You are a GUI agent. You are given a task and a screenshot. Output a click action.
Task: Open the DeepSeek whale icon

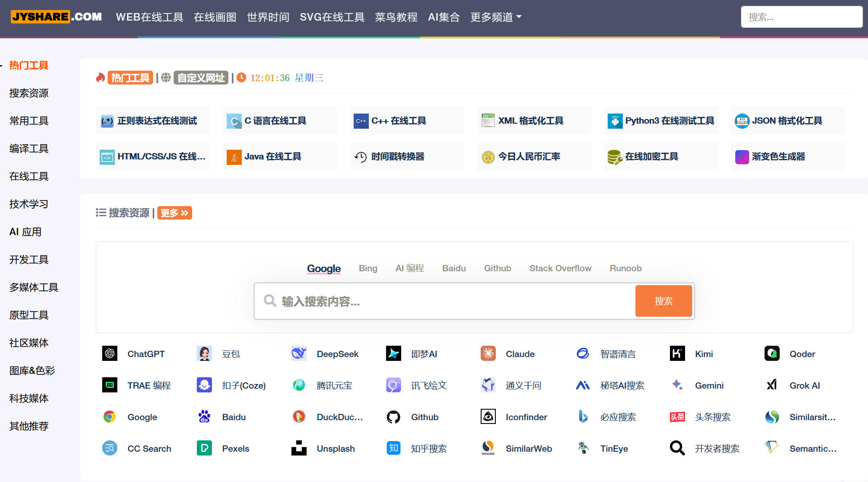pos(299,354)
